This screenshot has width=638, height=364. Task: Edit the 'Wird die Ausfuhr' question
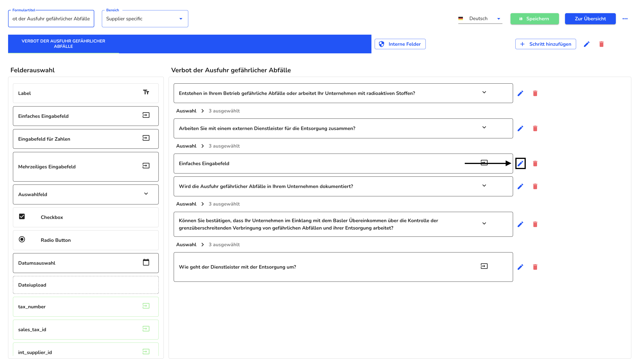pyautogui.click(x=520, y=186)
